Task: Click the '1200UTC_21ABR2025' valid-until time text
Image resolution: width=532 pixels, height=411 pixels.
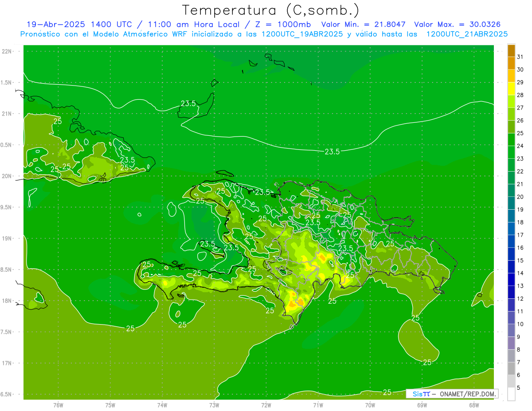Action: pos(467,34)
